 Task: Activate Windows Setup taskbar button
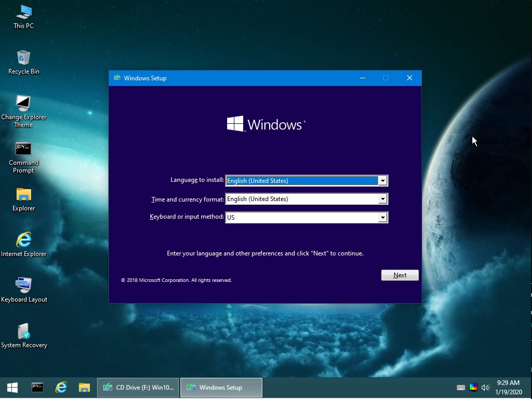(221, 388)
